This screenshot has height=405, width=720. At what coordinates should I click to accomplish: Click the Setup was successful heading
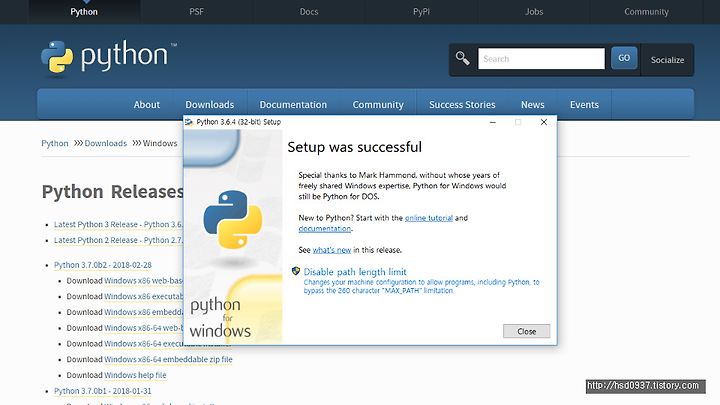pyautogui.click(x=354, y=147)
